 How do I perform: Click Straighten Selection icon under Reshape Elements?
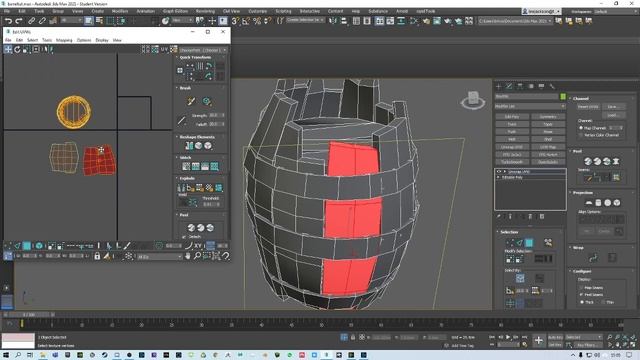click(x=189, y=146)
